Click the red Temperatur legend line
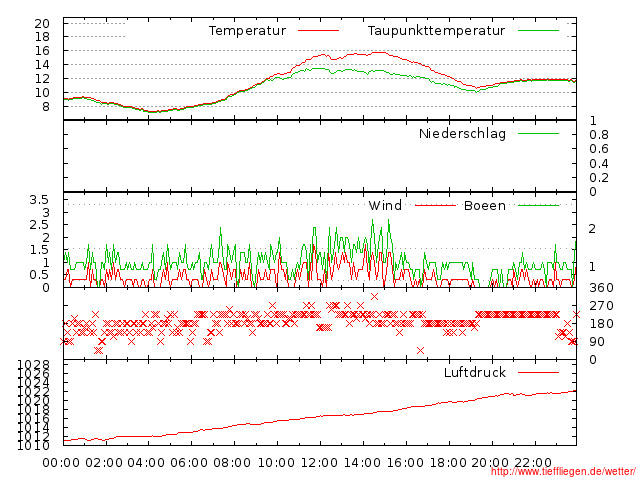The width and height of the screenshot is (640, 480). (318, 31)
